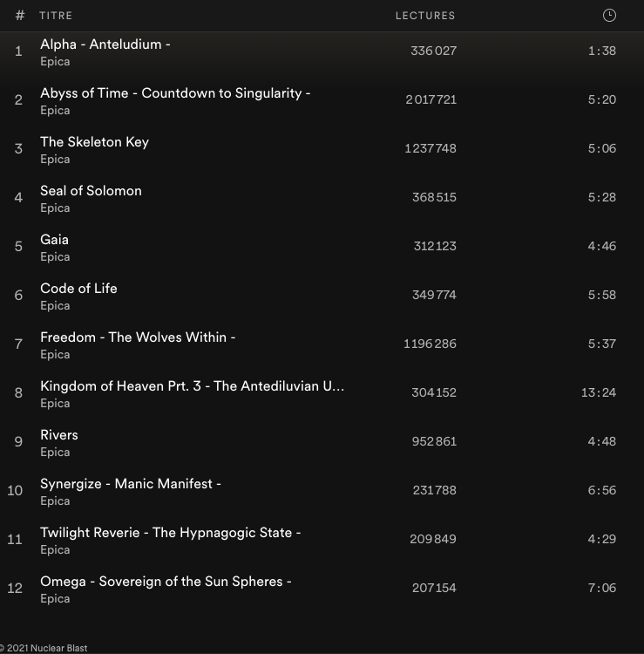The width and height of the screenshot is (644, 654).
Task: Select the track Alpha - Anteludium -
Action: (105, 44)
